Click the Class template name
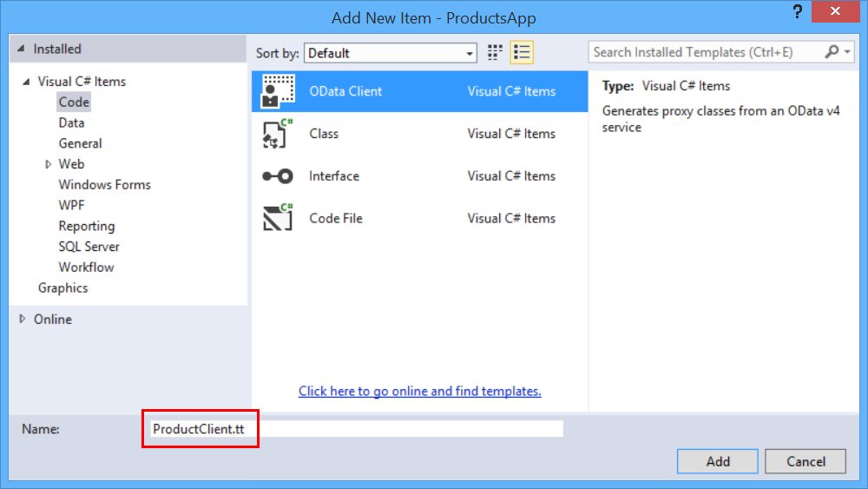Viewport: 868px width, 489px height. (324, 134)
